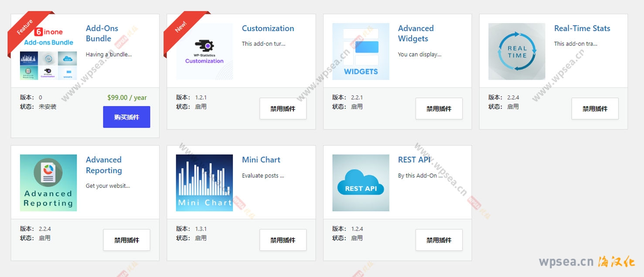
Task: Click the 启用 status on the Mini Chart card
Action: click(x=201, y=238)
